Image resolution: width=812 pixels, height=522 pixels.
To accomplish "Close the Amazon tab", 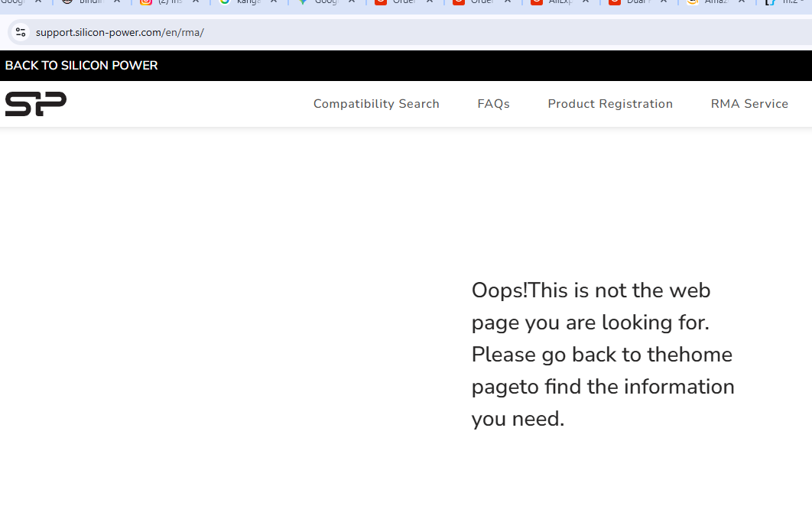I will tap(742, 2).
